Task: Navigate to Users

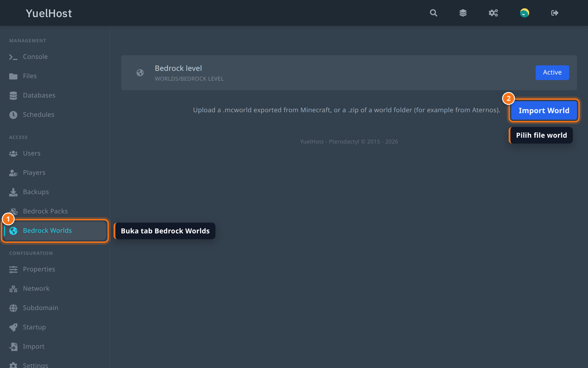Action: point(55,153)
